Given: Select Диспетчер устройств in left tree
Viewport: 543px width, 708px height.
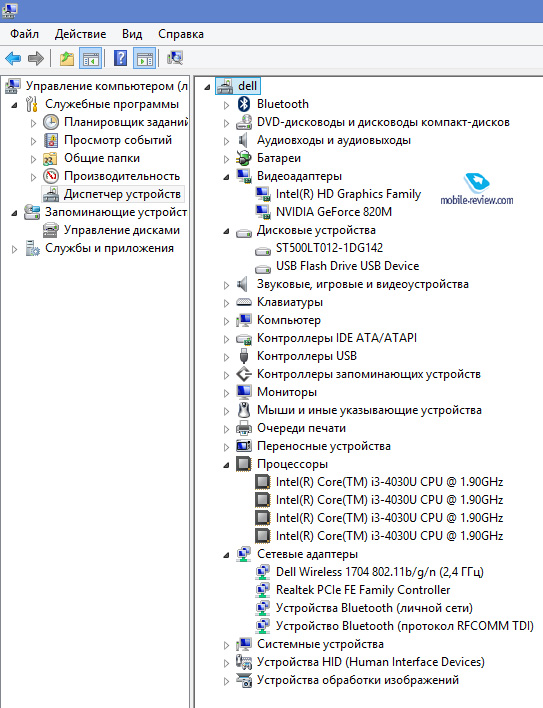Looking at the screenshot, I should click(x=122, y=194).
